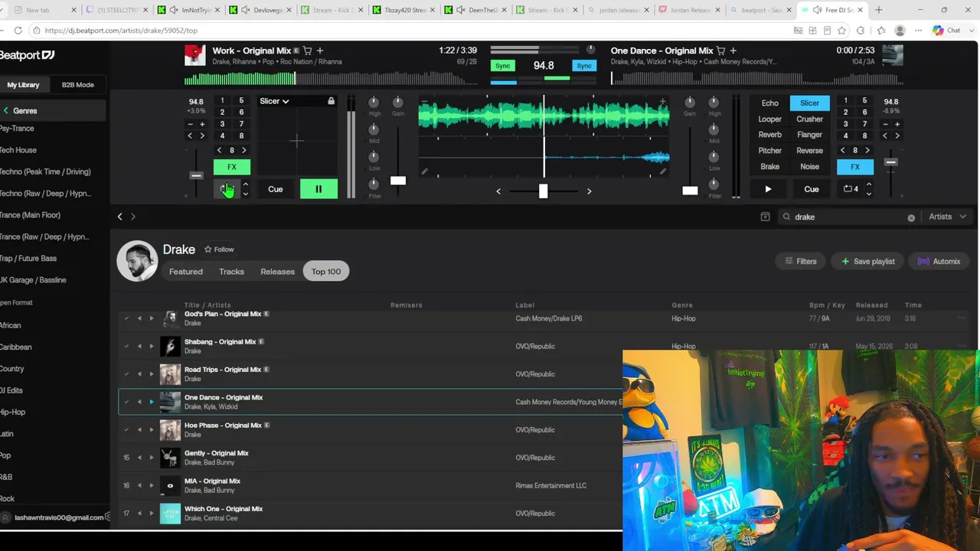Load MIA track to right deck
Screen dimensions: 980x551
point(152,485)
